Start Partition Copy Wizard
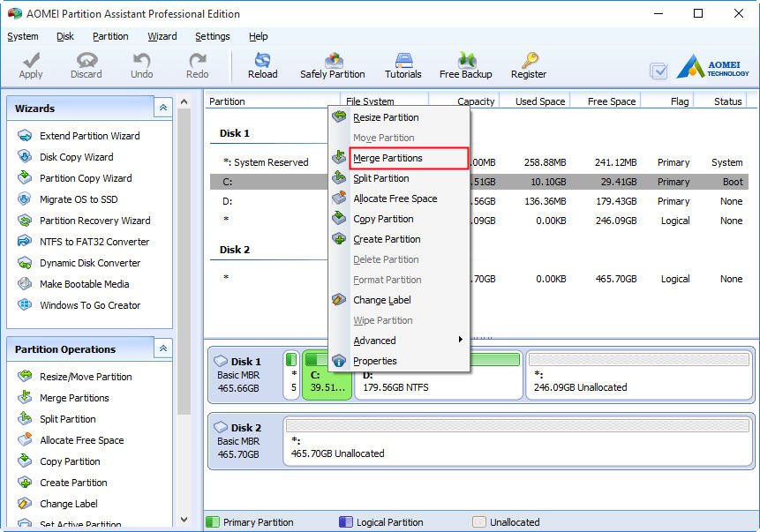This screenshot has width=760, height=532. (x=86, y=178)
